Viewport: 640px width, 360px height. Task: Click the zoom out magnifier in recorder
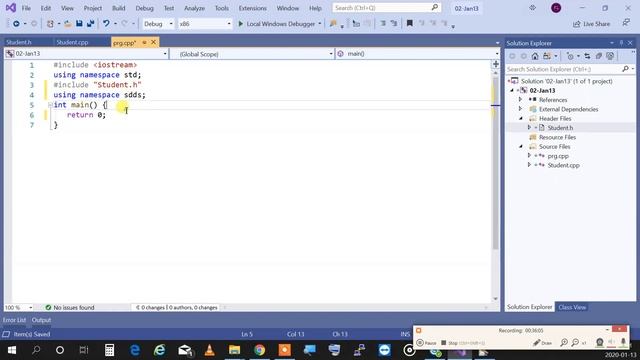575,343
